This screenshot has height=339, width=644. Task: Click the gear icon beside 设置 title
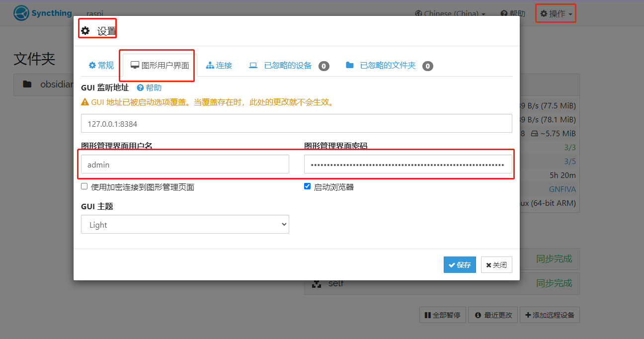85,31
